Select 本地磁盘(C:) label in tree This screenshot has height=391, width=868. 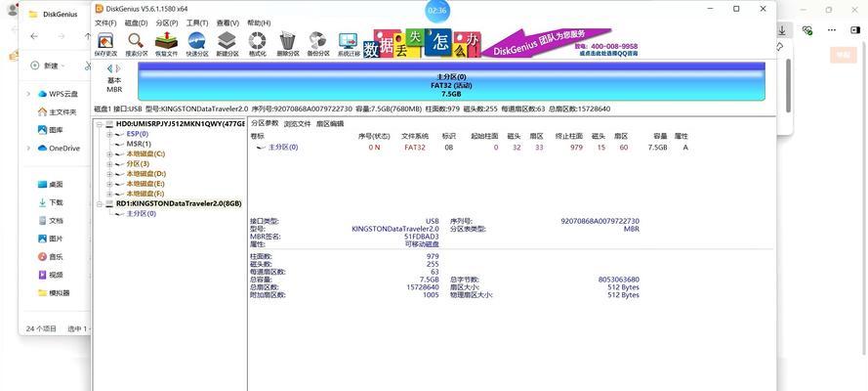(145, 154)
